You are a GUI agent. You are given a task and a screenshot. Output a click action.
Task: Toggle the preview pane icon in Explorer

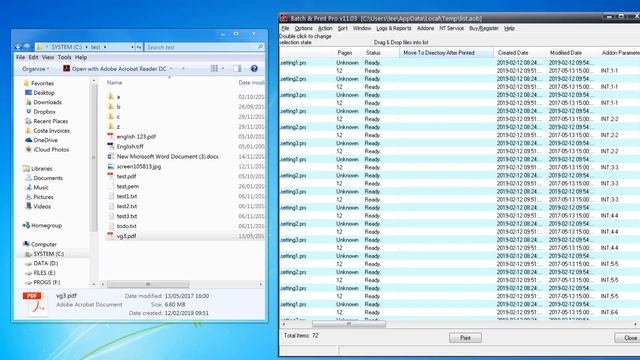pos(237,69)
